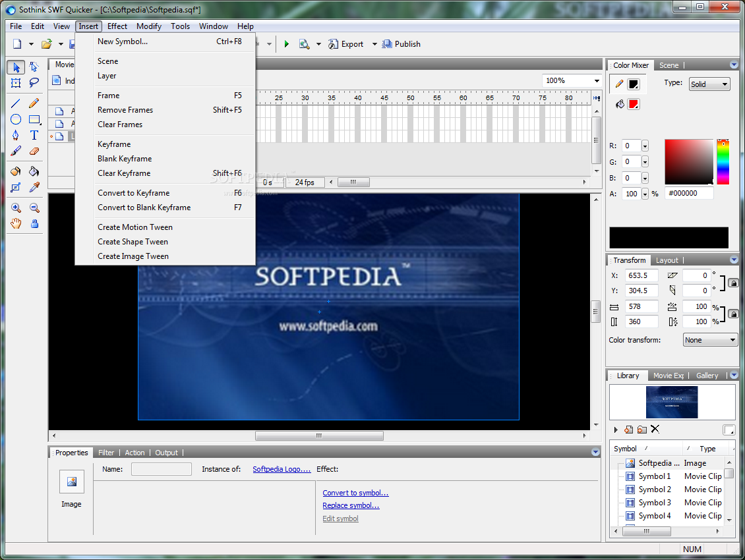Click the new folder icon in Library
745x560 pixels.
642,430
